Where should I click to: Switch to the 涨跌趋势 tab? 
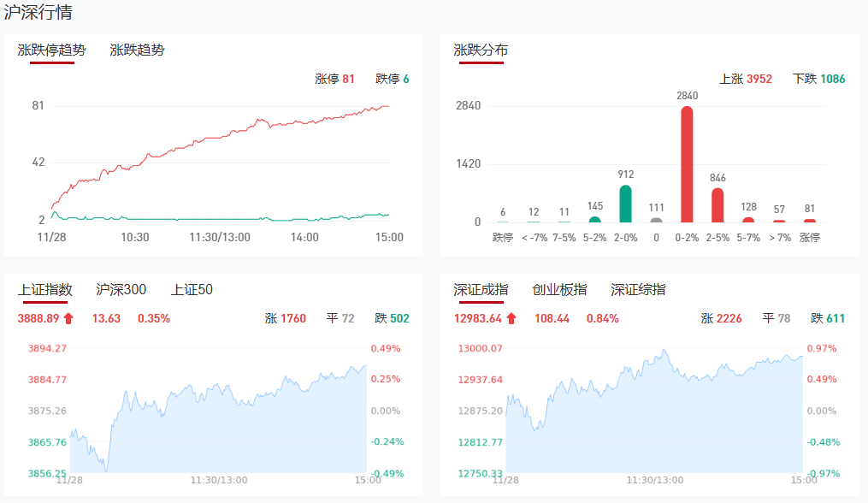[x=137, y=50]
